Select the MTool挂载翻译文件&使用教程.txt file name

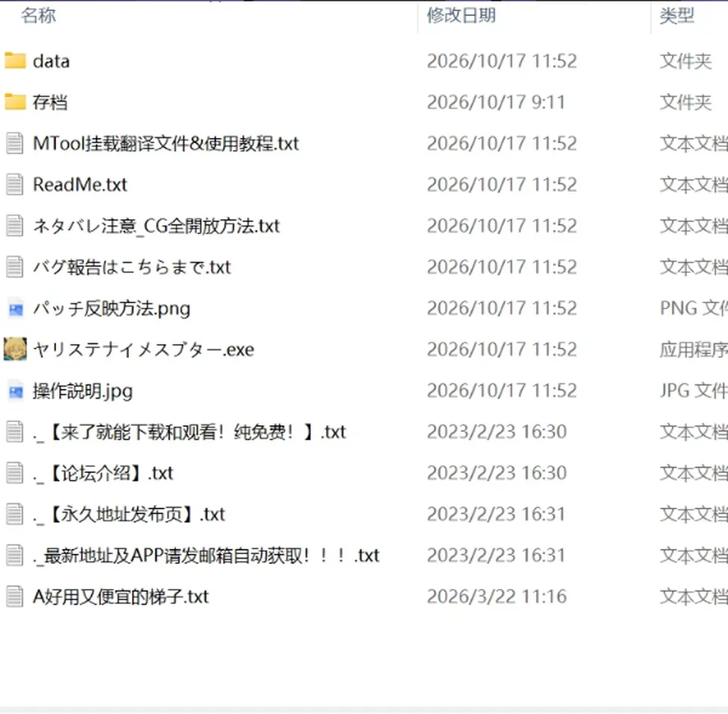click(166, 143)
